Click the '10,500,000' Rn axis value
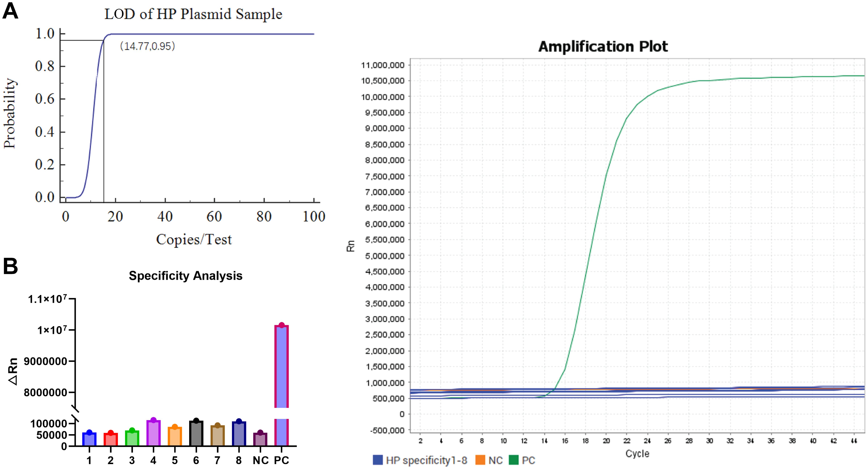Image resolution: width=868 pixels, height=469 pixels. [382, 81]
